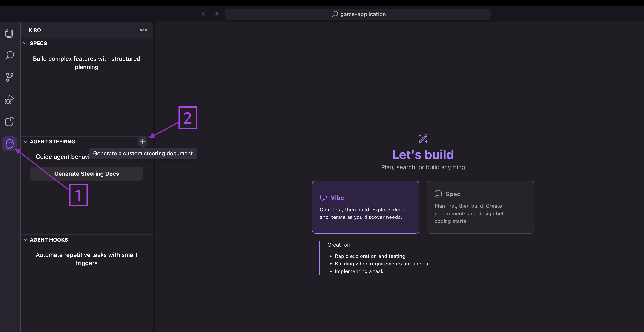Click the AGENT HOOKS section header
Viewport: 644px width, 332px height.
[49, 240]
